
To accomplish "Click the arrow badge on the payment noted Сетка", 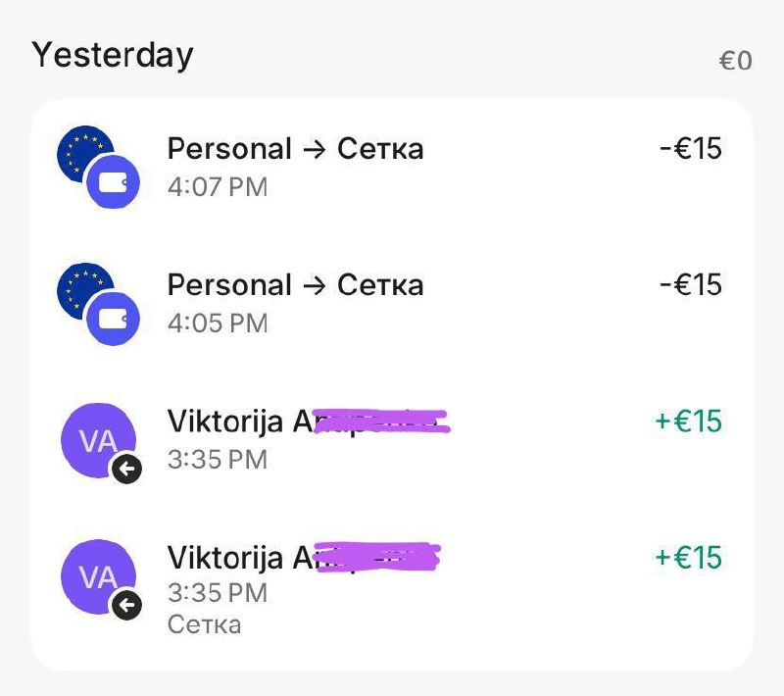I will (x=126, y=606).
